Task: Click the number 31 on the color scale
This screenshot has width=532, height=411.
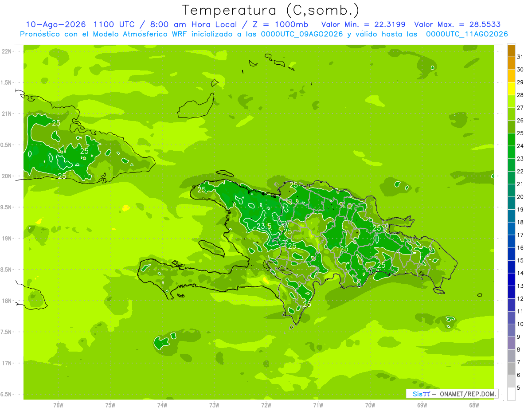Action: click(x=520, y=57)
